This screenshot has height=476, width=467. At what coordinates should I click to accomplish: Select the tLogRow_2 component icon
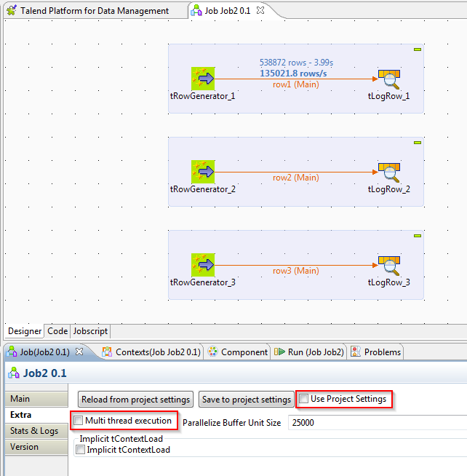pos(389,172)
